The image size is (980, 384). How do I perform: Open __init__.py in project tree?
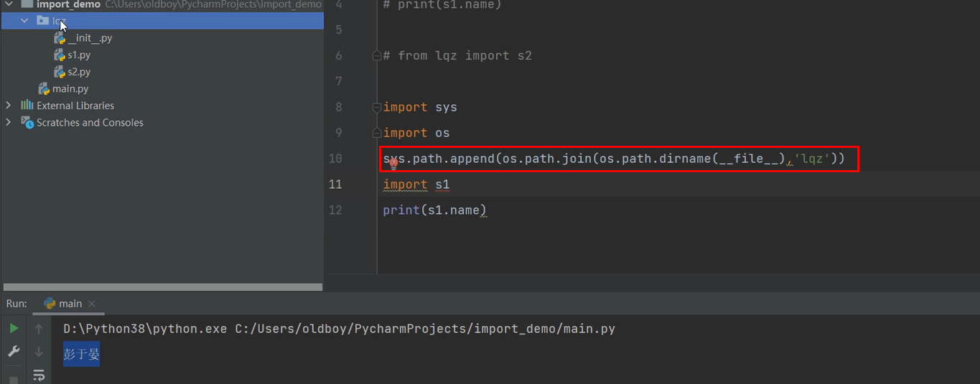(90, 38)
